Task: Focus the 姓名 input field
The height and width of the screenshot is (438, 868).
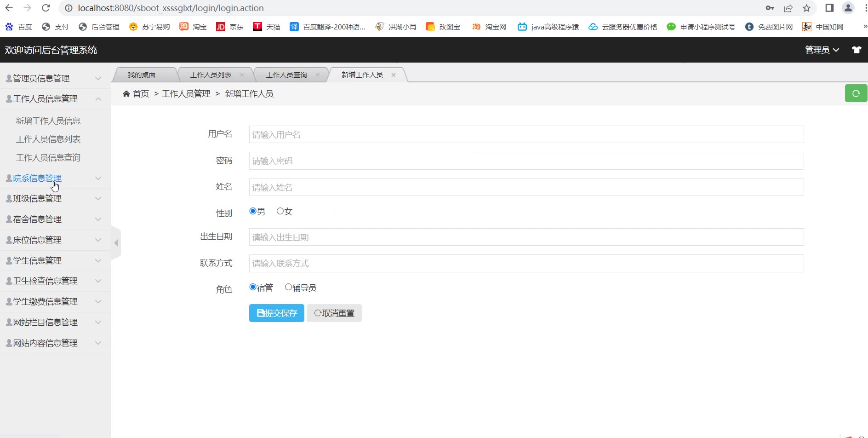Action: click(x=526, y=187)
